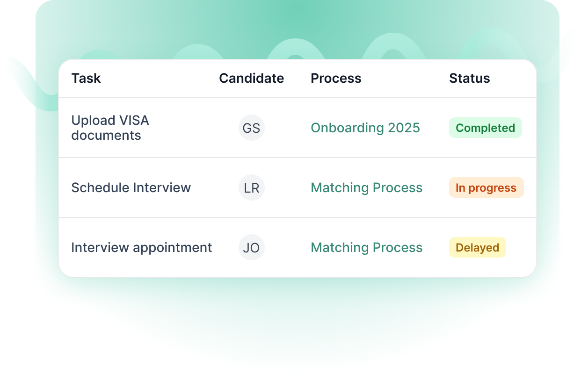Image resolution: width=588 pixels, height=374 pixels.
Task: Select the Upload VISA documents task
Action: click(110, 128)
